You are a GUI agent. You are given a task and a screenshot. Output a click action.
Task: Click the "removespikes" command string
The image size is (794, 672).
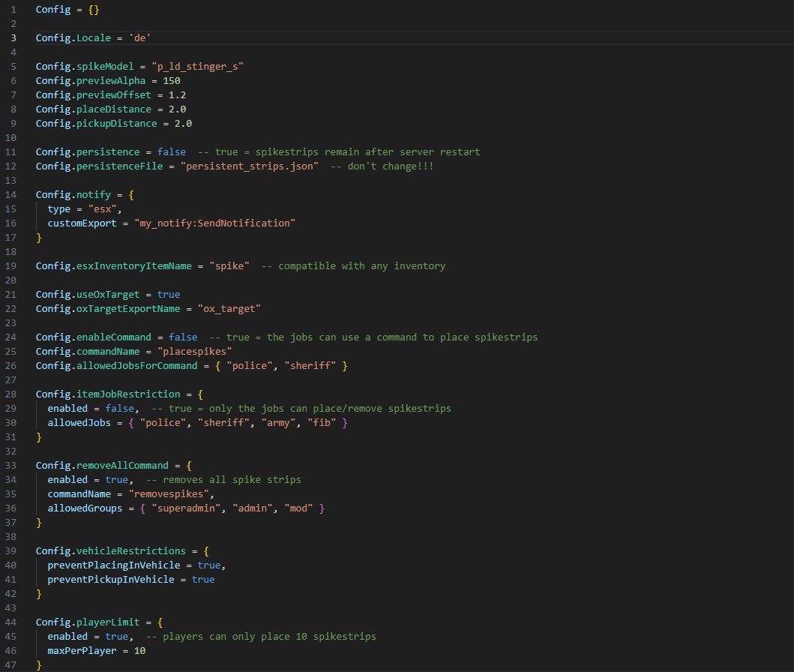(x=169, y=494)
